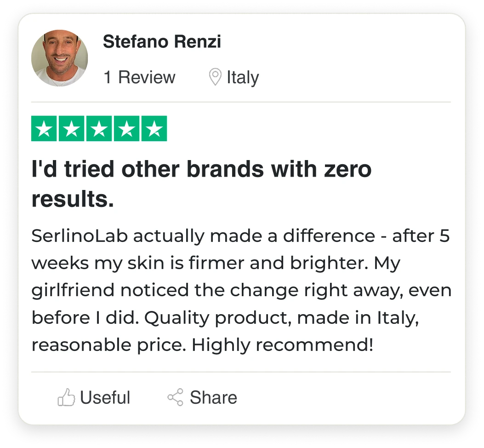Click the word "SerlinoLab" in the review

(x=79, y=236)
